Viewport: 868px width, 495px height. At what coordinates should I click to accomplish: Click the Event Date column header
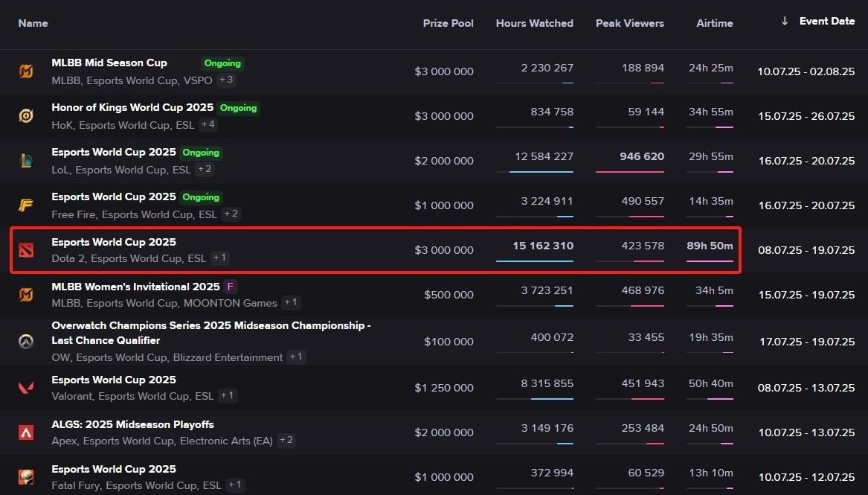827,21
